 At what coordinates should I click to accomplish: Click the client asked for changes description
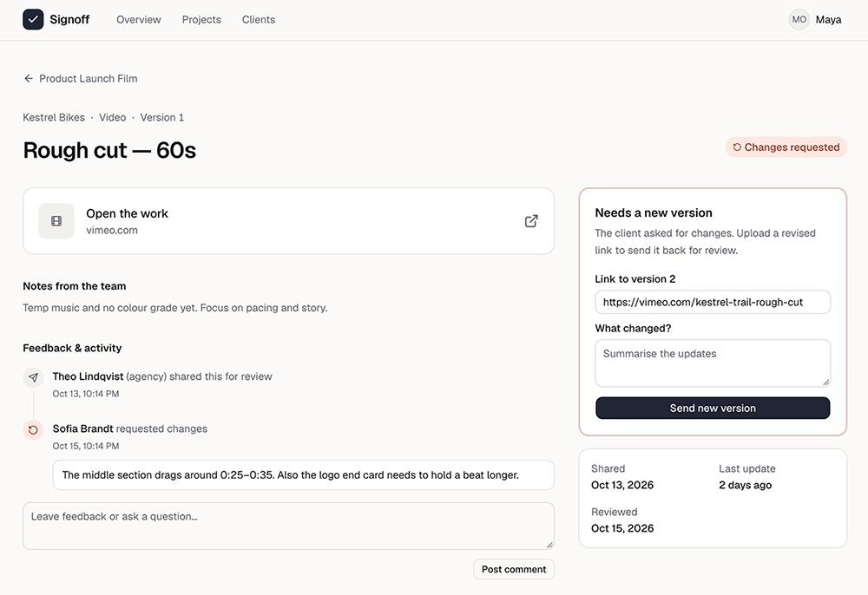705,242
